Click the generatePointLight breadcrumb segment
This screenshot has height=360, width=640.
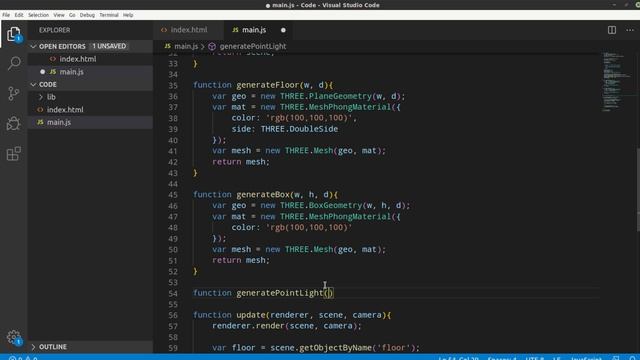click(253, 46)
